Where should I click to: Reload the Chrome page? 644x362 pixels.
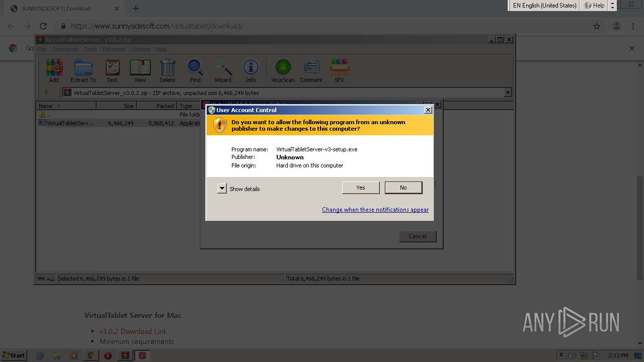(x=43, y=26)
